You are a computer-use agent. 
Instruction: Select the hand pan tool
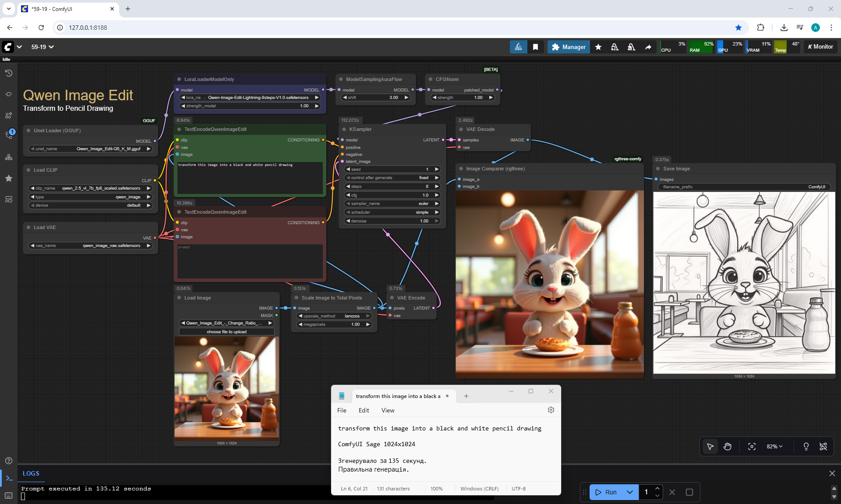[x=728, y=446]
